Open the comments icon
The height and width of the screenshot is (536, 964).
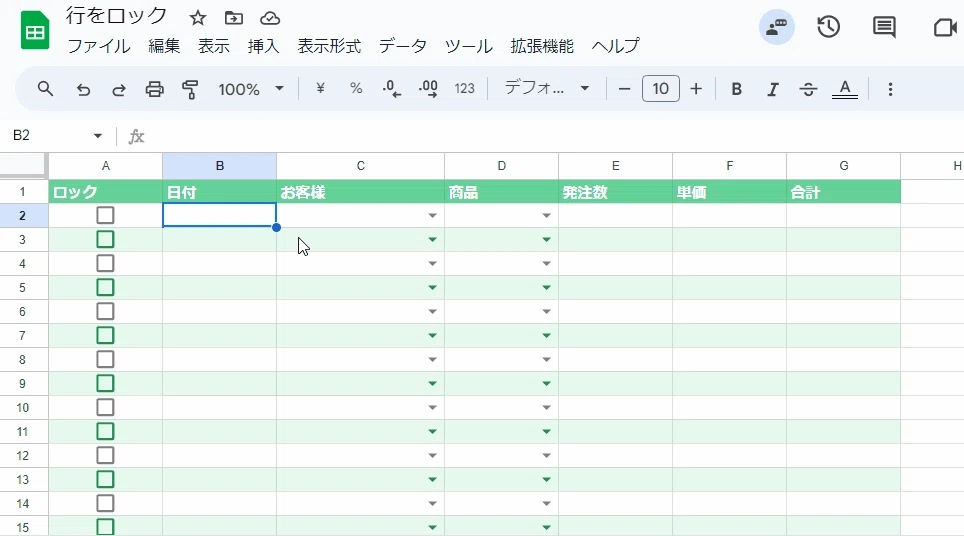pos(884,27)
